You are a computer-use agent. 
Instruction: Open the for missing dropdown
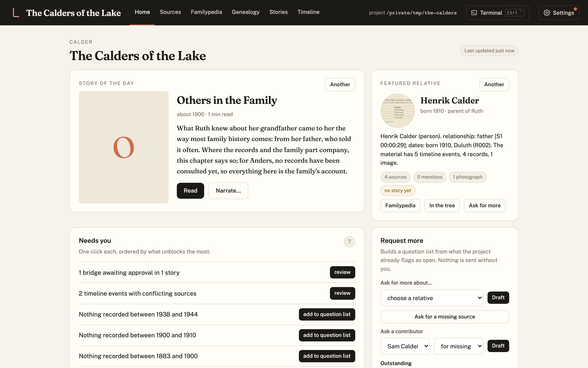[x=459, y=346]
